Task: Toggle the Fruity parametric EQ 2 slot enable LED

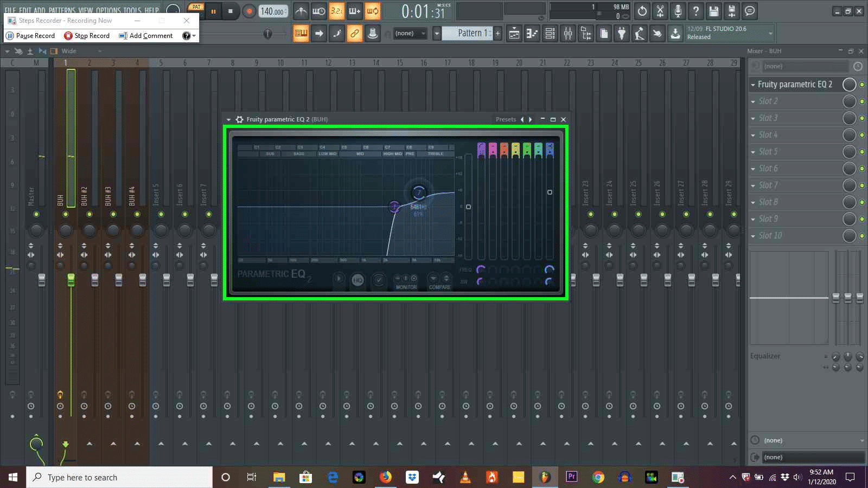Action: (x=861, y=85)
